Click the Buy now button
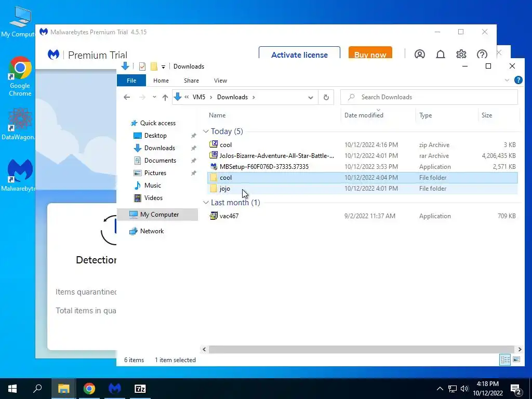The width and height of the screenshot is (532, 399). (x=370, y=52)
